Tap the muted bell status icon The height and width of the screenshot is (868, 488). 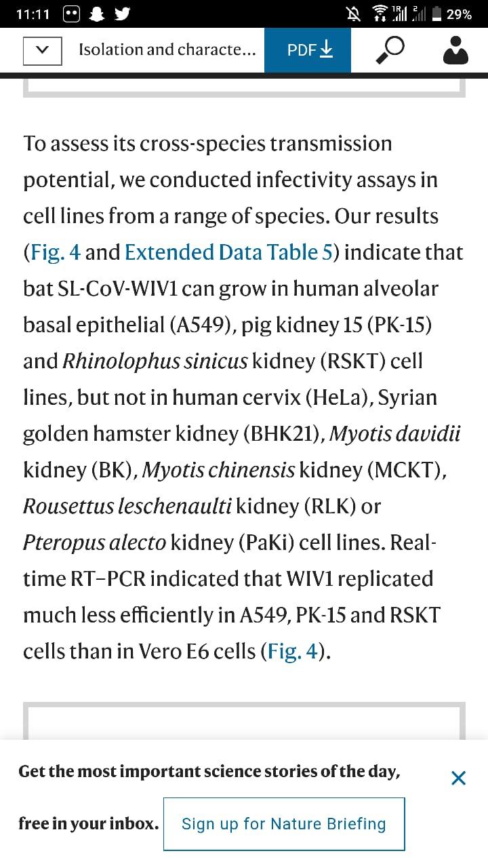click(353, 14)
